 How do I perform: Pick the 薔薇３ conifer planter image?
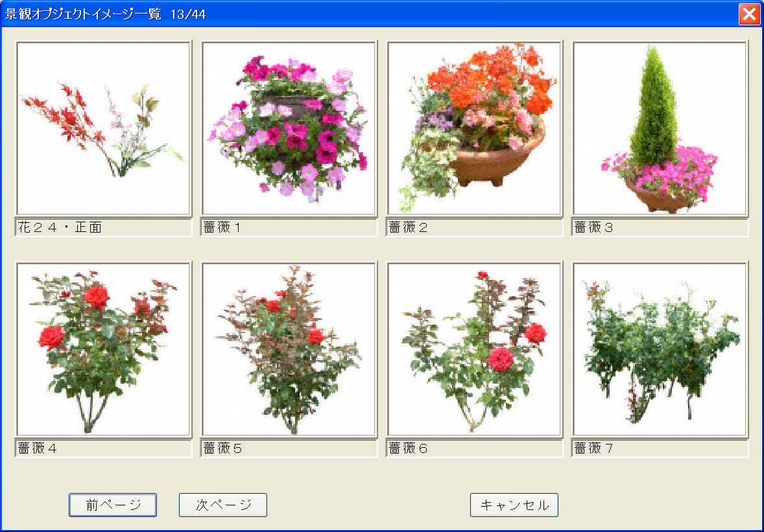pos(660,128)
